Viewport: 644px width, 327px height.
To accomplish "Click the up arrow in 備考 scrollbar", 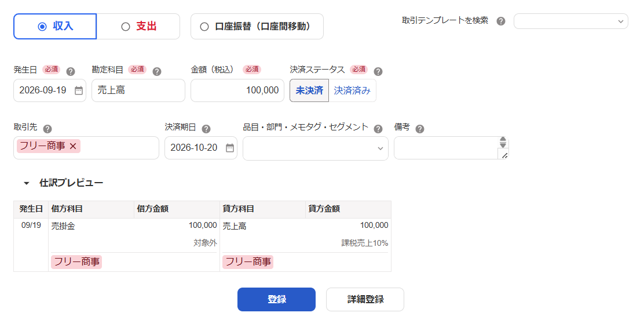I will tap(503, 139).
